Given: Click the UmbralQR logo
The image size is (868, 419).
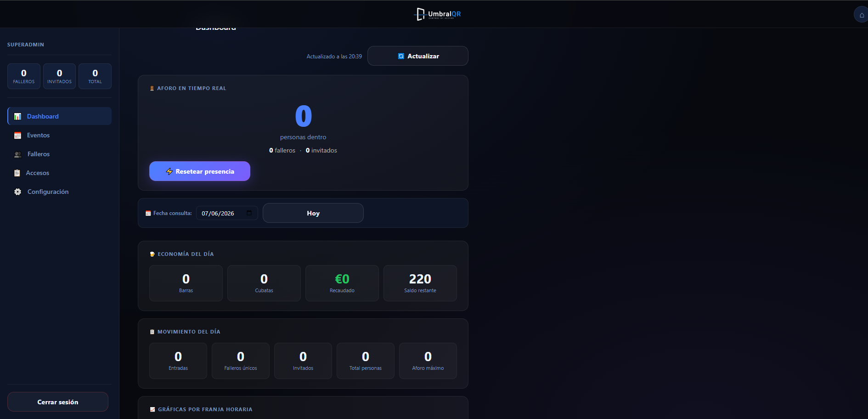Looking at the screenshot, I should pos(437,14).
